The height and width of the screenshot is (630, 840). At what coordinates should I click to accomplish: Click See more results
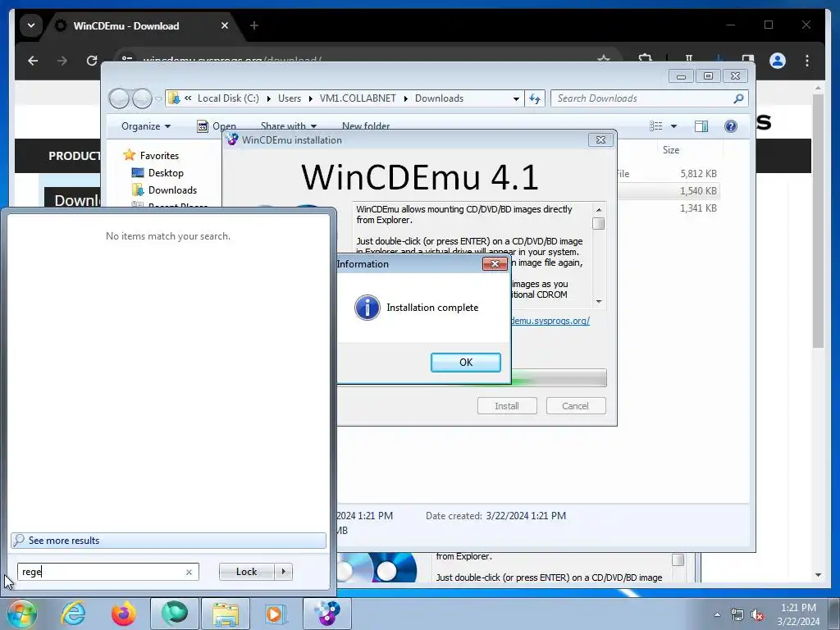pos(168,540)
